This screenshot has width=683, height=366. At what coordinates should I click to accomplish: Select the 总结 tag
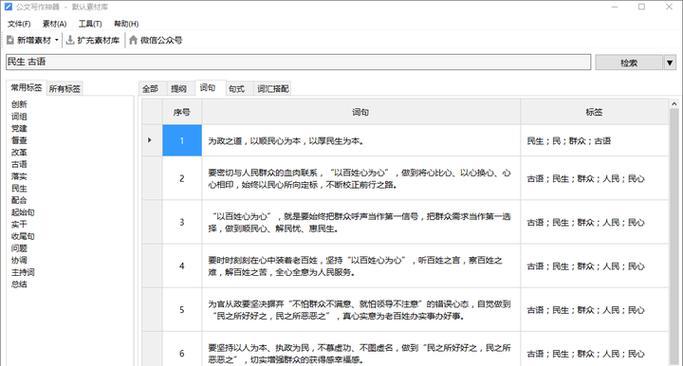[19, 284]
